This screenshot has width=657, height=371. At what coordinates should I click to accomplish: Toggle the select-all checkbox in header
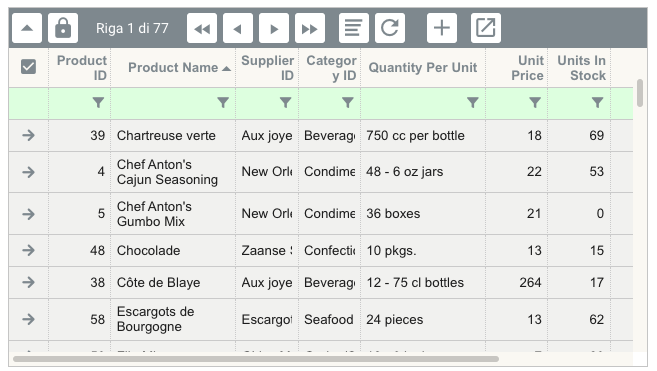coord(28,67)
